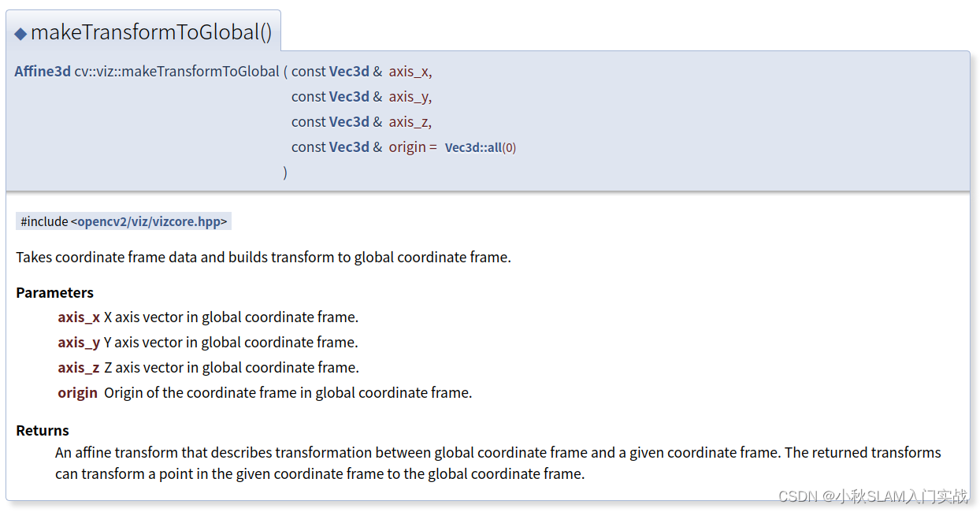Click the axis_x entry under Parameters

(79, 317)
